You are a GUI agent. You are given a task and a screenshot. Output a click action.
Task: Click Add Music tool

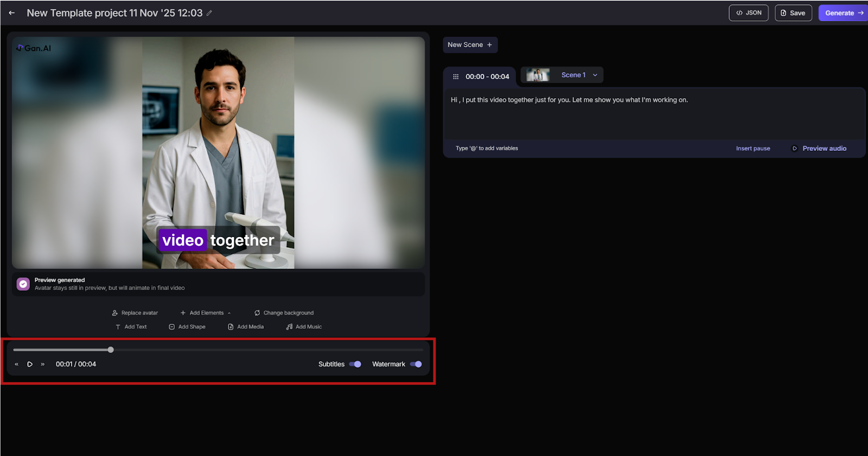304,327
